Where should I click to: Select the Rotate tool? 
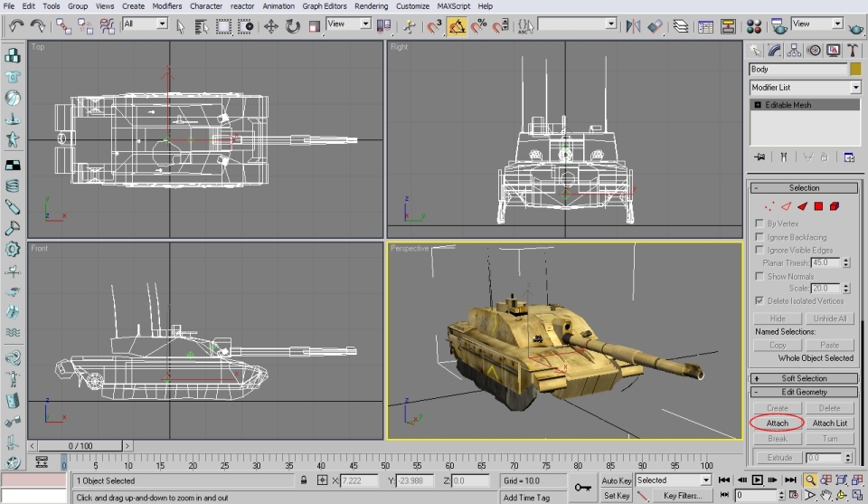click(x=293, y=26)
